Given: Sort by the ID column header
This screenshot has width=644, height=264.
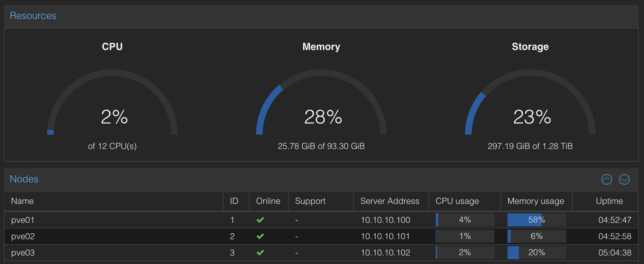Looking at the screenshot, I should point(234,201).
